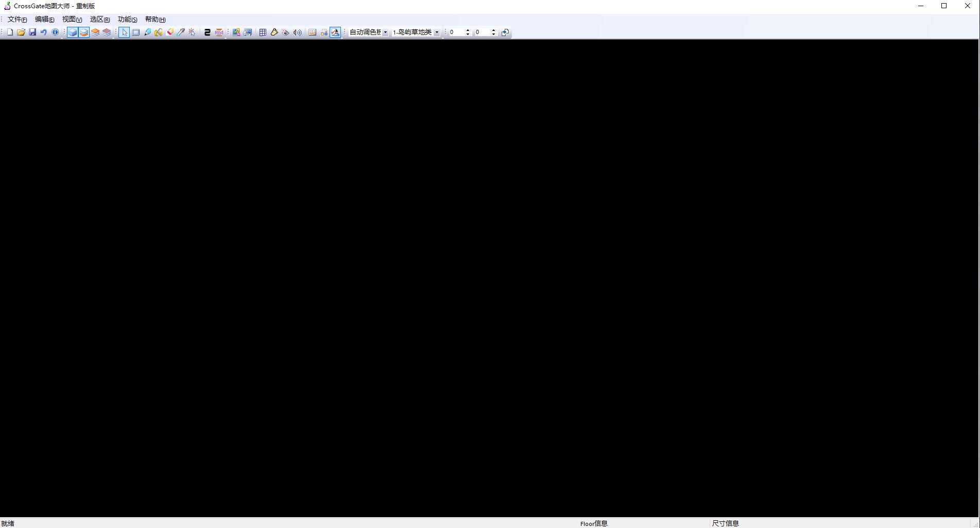Click the paint bucket fill icon

click(x=274, y=32)
